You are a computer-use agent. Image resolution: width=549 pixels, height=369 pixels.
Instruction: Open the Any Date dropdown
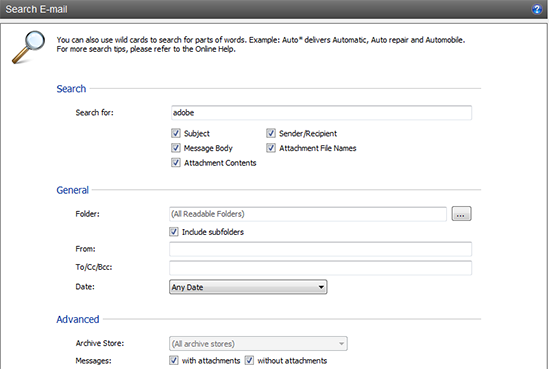tap(248, 287)
